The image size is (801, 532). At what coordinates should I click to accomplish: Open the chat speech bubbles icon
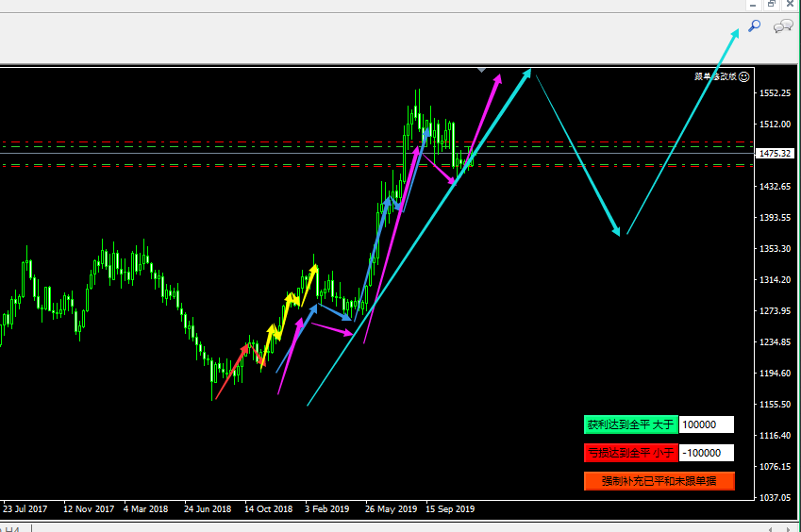click(x=782, y=26)
